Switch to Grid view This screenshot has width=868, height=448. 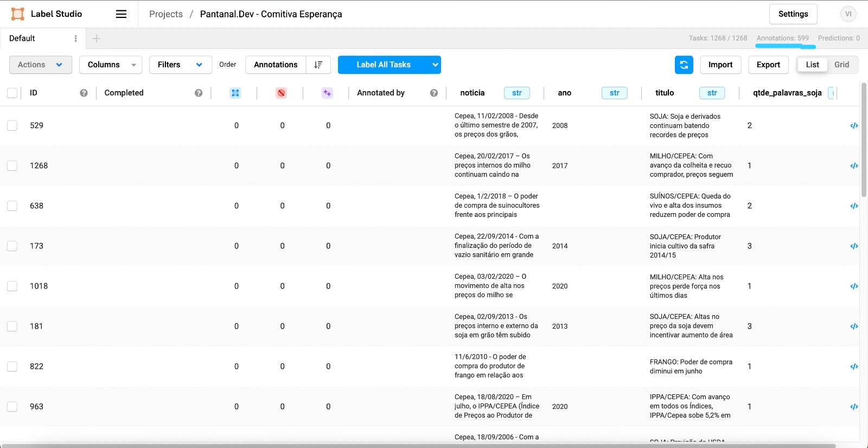point(842,65)
